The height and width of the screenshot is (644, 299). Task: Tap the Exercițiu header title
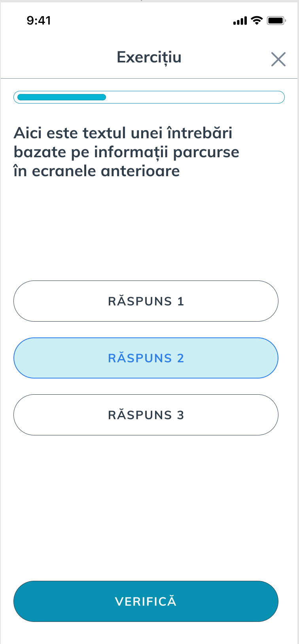coord(149,57)
